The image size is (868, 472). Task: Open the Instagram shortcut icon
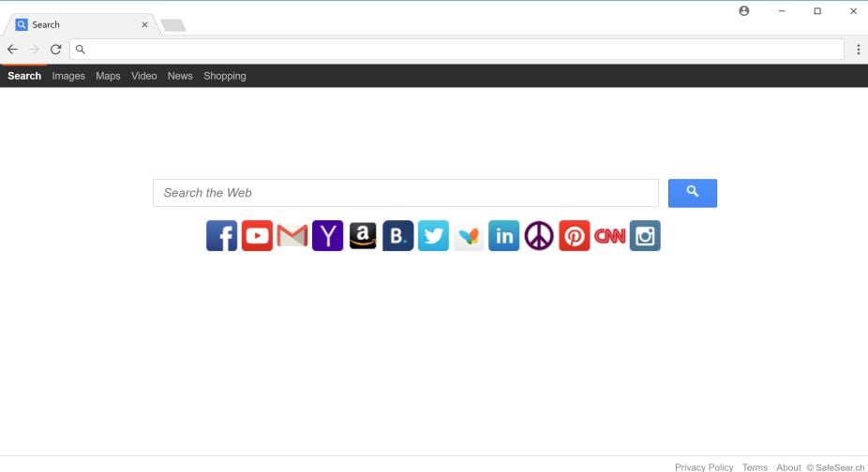pos(645,236)
